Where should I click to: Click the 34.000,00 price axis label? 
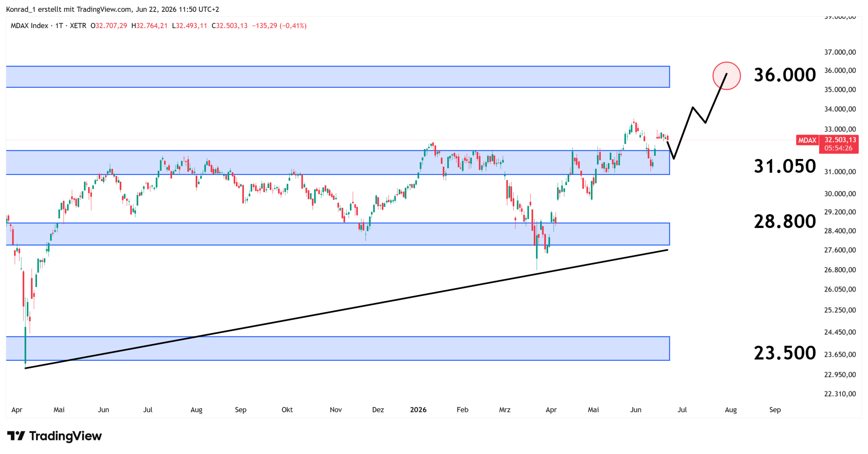[840, 109]
